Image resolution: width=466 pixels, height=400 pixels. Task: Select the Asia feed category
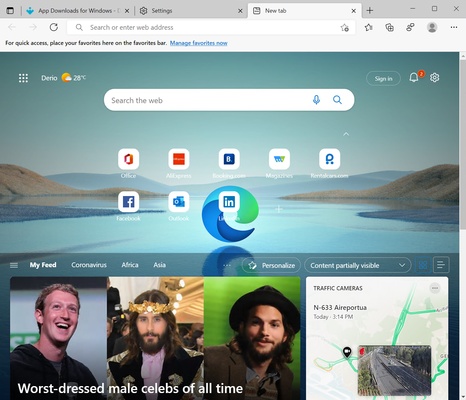click(x=159, y=265)
